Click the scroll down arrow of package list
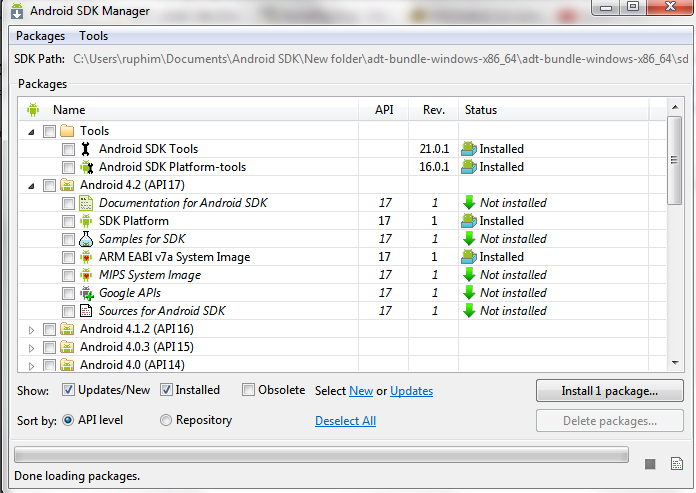The image size is (696, 493). (x=675, y=363)
